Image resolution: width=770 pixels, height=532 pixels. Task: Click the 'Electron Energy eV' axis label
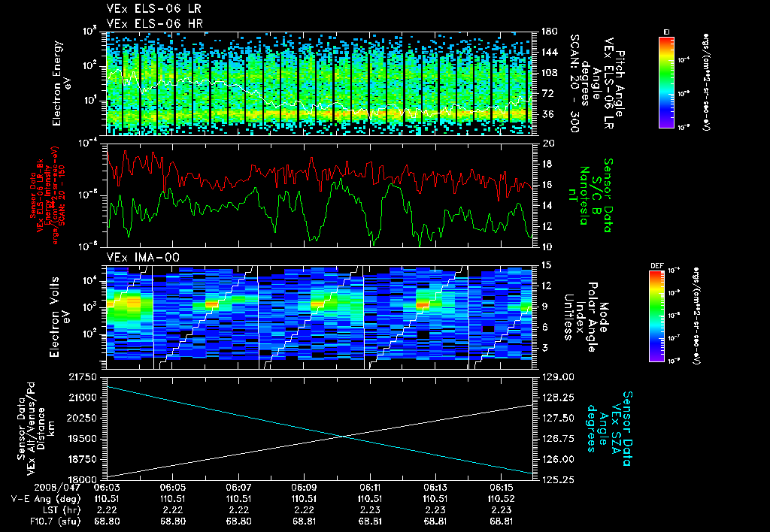pyautogui.click(x=62, y=83)
